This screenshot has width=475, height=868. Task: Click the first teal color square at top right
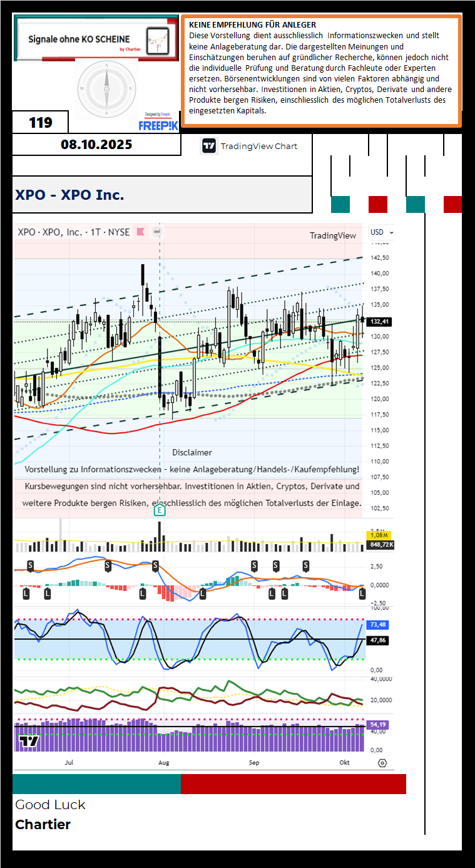coord(340,204)
